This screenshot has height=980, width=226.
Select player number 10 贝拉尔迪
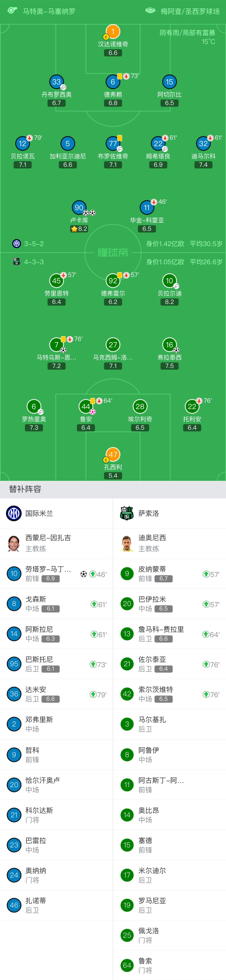[x=170, y=281]
